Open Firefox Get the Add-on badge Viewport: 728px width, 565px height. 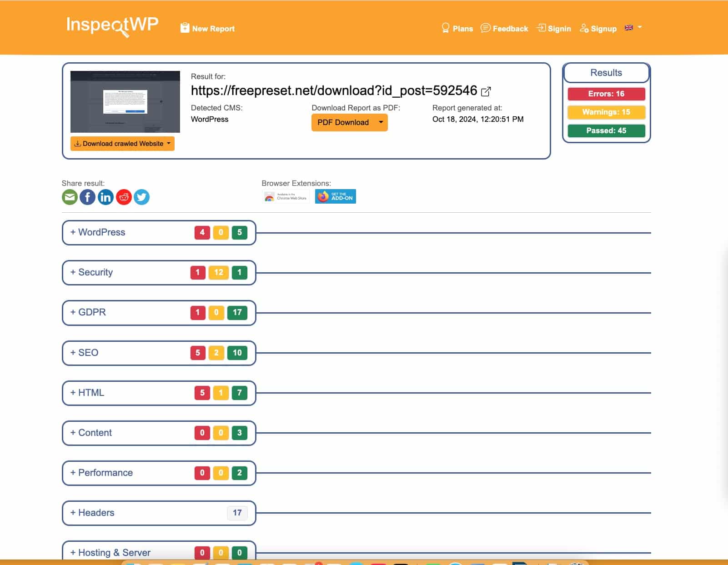(336, 196)
